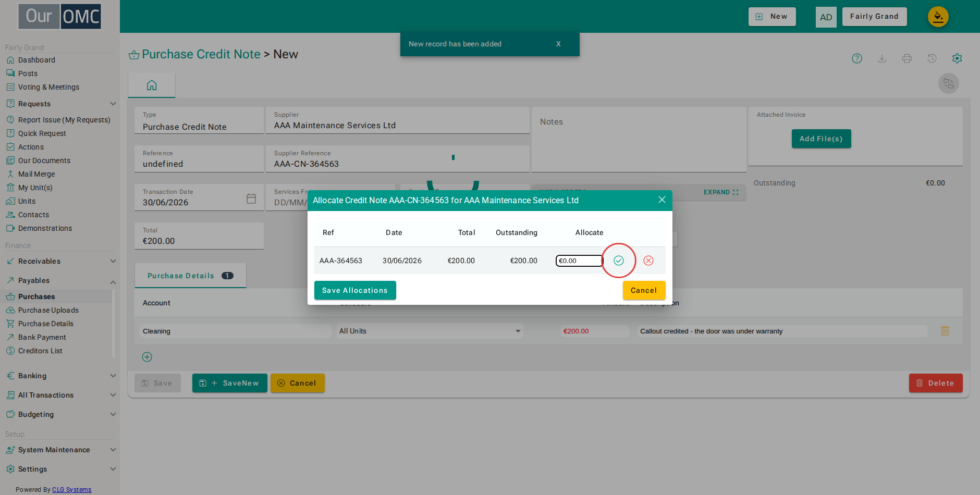Image resolution: width=980 pixels, height=495 pixels.
Task: Open the AD user avatar
Action: tap(826, 17)
